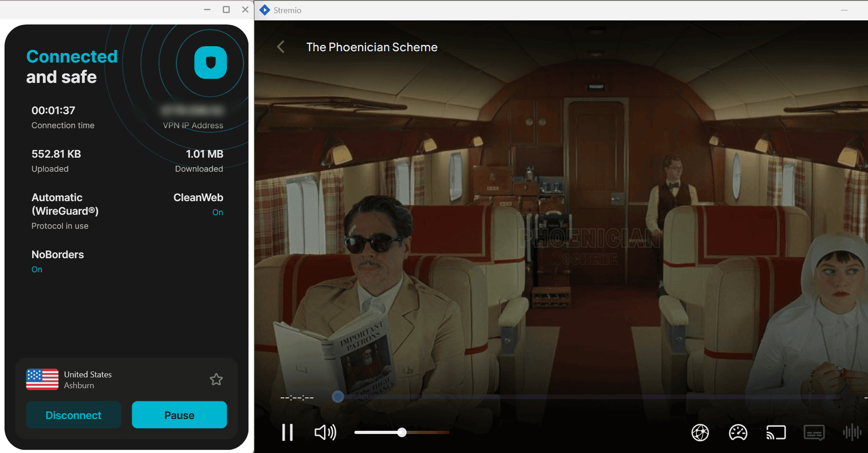Mute the Stremio volume speaker icon
This screenshot has width=868, height=453.
[325, 432]
